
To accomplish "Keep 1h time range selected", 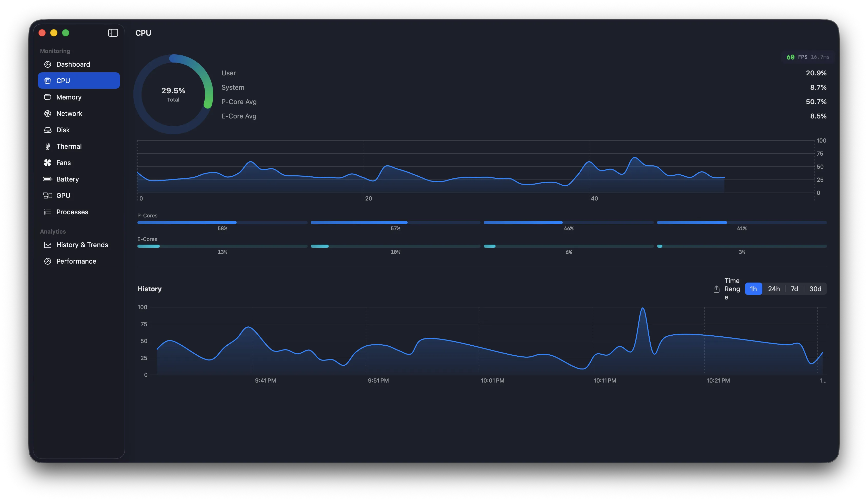I will tap(753, 289).
